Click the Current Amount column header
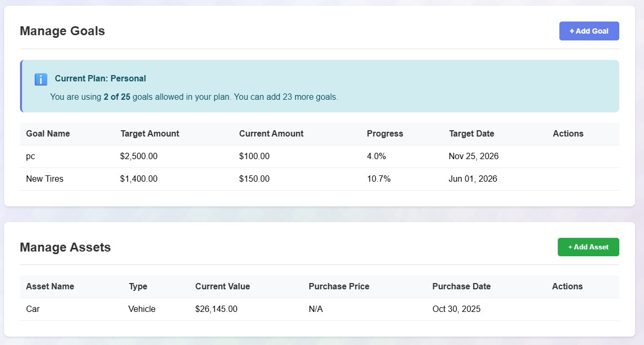 [271, 133]
